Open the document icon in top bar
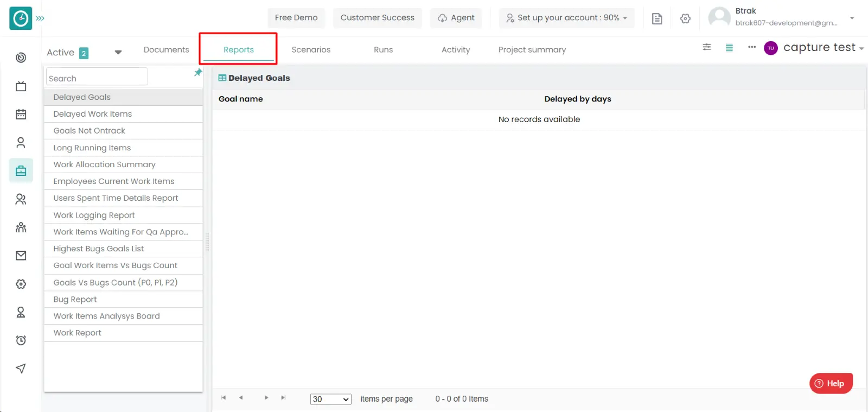868x412 pixels. click(x=657, y=18)
